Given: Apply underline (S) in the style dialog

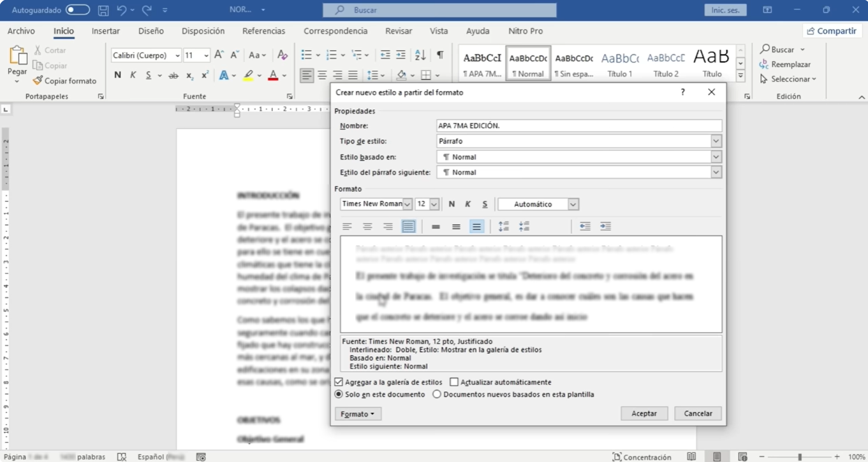Looking at the screenshot, I should (x=484, y=204).
